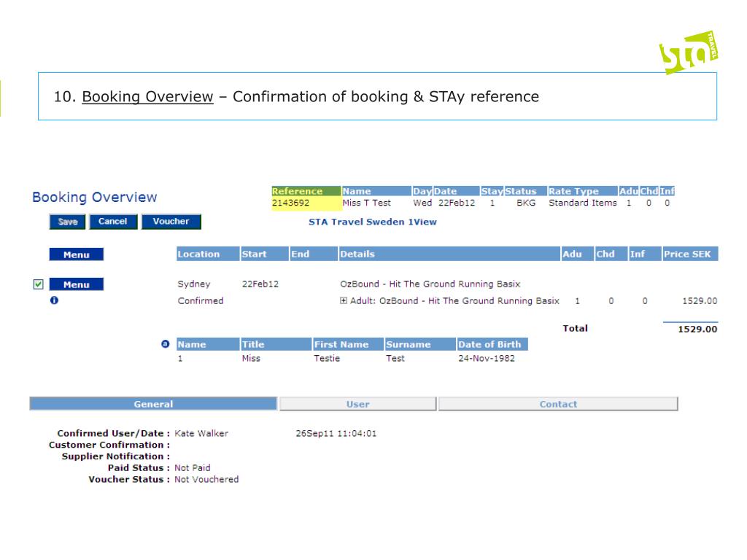Click the Price SEK column header
The image size is (747, 560).
tap(690, 254)
